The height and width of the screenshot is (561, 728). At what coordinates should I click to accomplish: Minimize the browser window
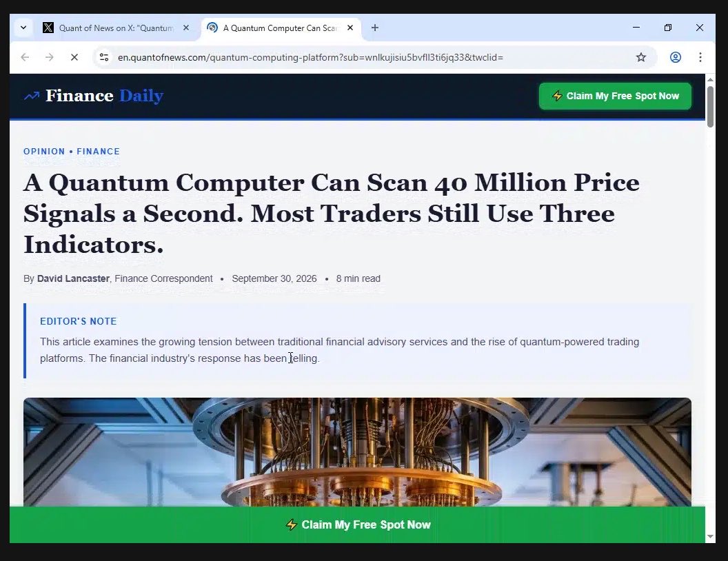click(x=636, y=28)
